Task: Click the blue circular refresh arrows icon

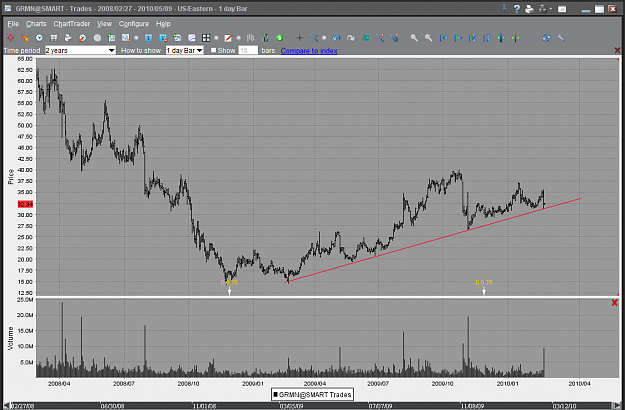Action: (546, 38)
